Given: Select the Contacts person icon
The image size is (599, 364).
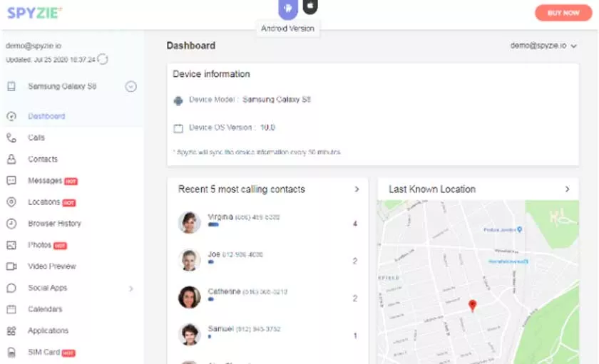Looking at the screenshot, I should click(x=11, y=159).
